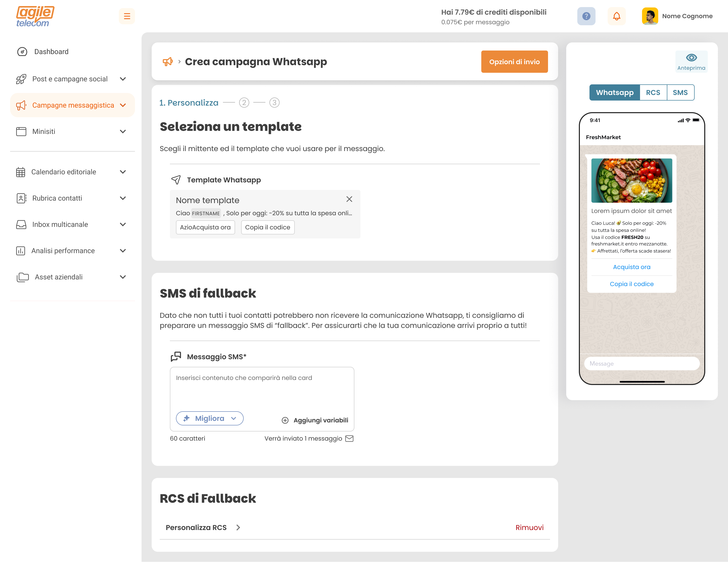Switch preview to RCS

coord(653,92)
